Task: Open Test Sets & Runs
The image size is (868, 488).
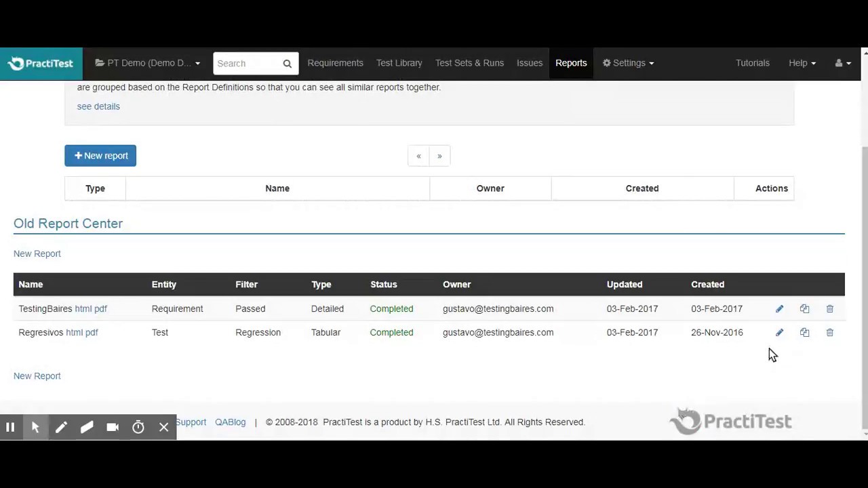Action: click(x=469, y=63)
